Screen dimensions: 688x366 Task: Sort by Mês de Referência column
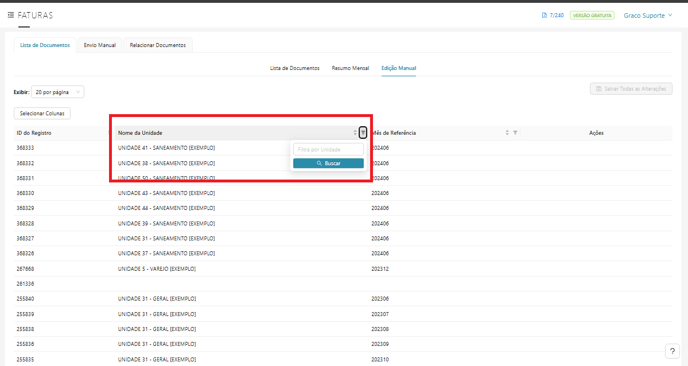[x=507, y=133]
